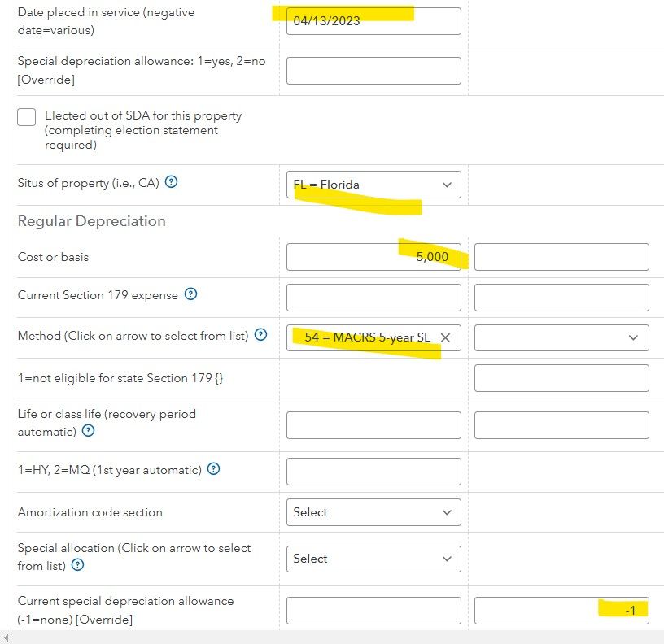664x644 pixels.
Task: Click the Special depreciation allowance override field
Action: click(x=373, y=71)
